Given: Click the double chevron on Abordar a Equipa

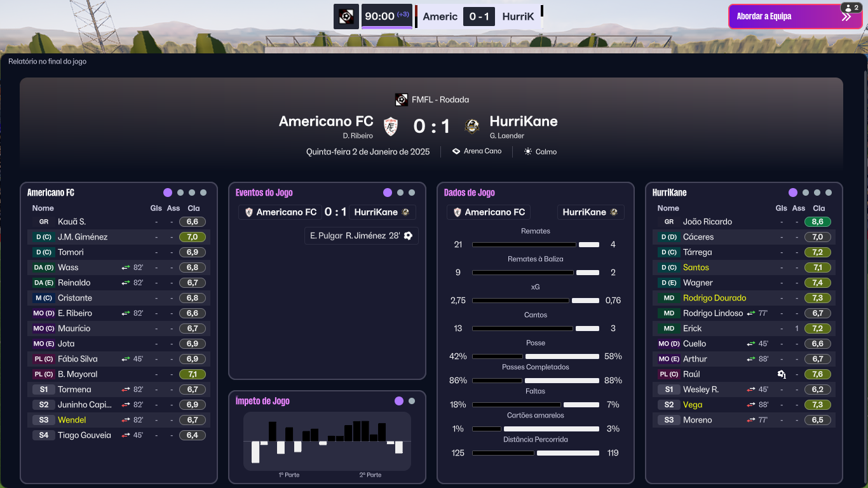Looking at the screenshot, I should pos(846,17).
